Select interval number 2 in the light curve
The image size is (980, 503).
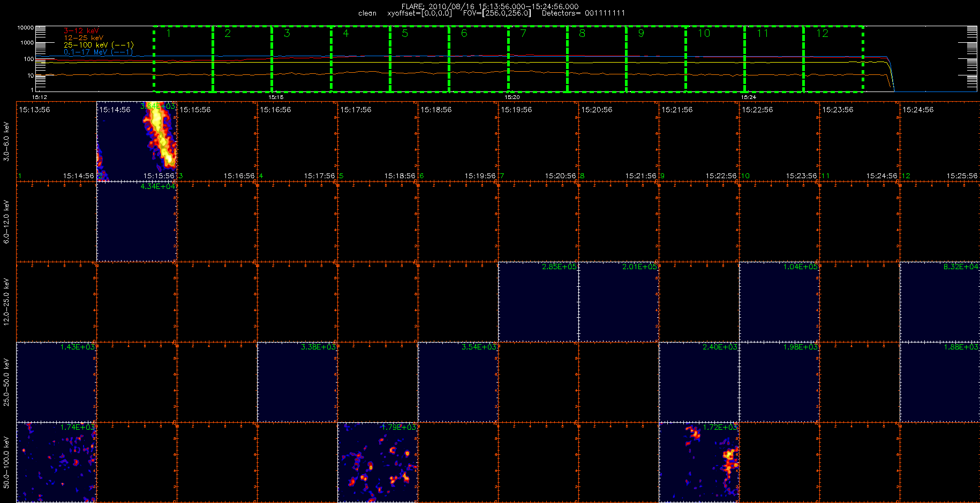point(242,59)
